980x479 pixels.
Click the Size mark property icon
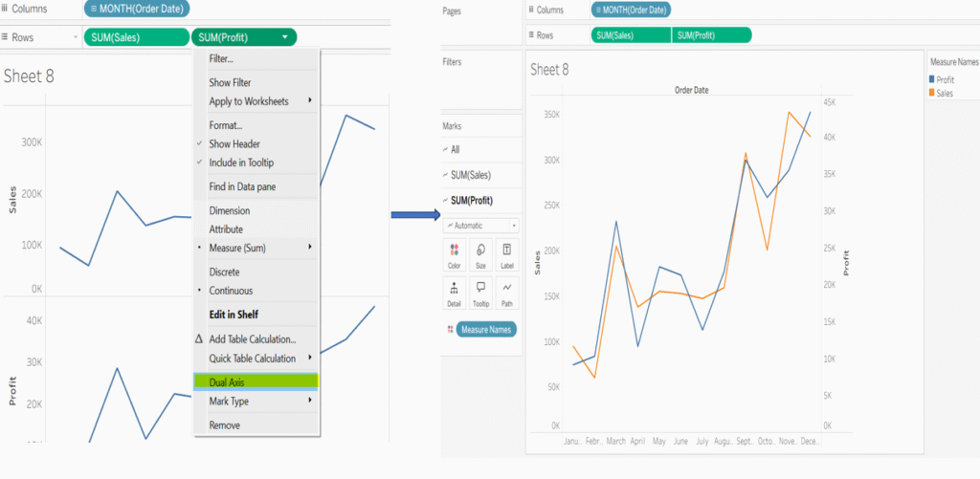click(x=480, y=251)
